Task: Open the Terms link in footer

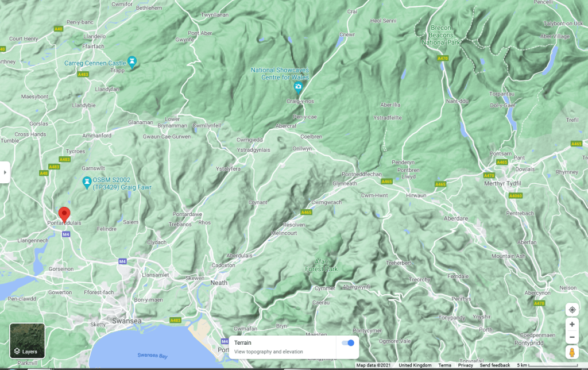Action: pos(444,365)
